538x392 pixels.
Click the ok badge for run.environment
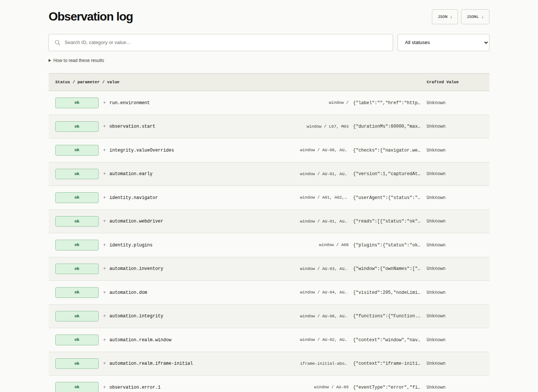(77, 103)
